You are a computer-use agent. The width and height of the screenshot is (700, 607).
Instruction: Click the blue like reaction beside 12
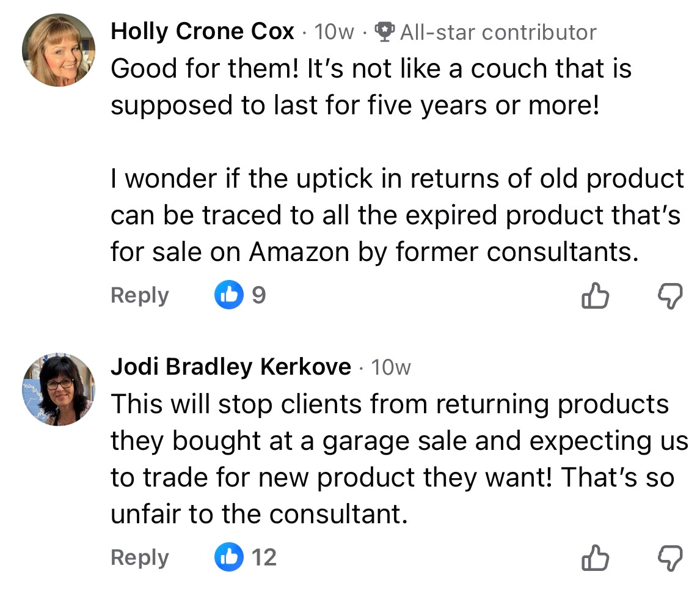pyautogui.click(x=228, y=557)
